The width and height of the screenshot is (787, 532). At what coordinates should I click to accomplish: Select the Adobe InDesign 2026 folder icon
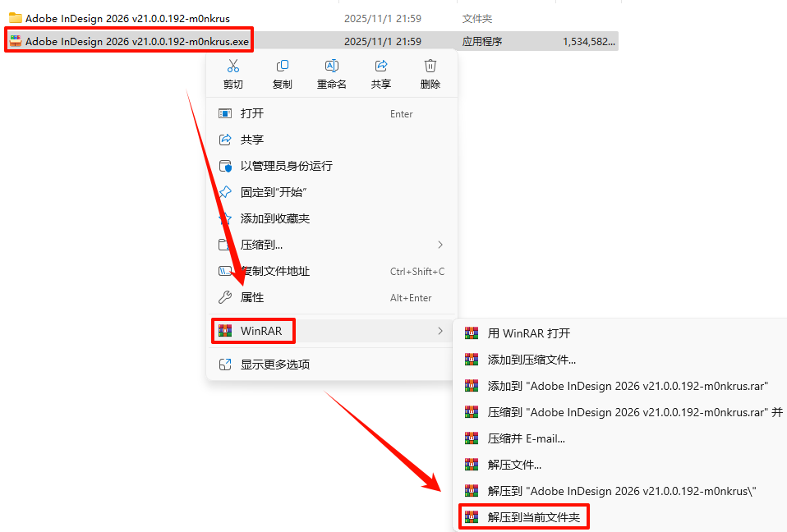tap(16, 18)
